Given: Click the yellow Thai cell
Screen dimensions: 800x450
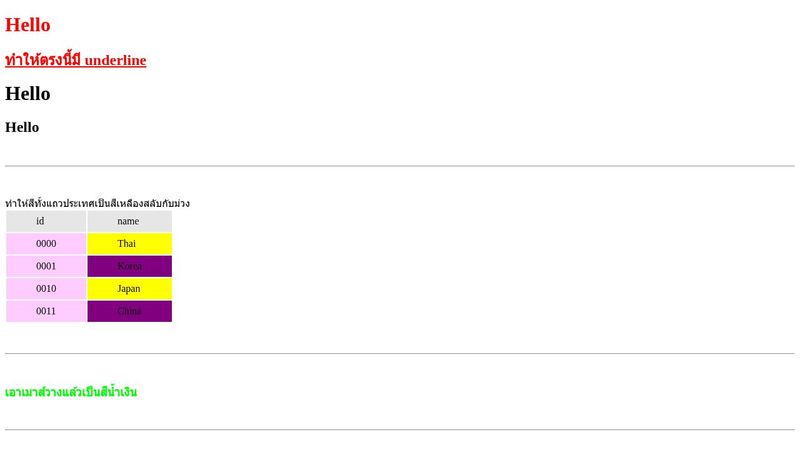Looking at the screenshot, I should 129,244.
